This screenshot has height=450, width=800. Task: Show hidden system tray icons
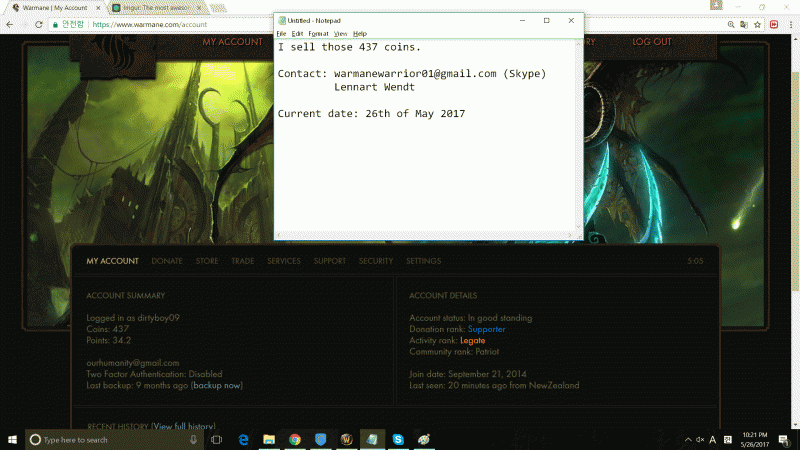688,439
